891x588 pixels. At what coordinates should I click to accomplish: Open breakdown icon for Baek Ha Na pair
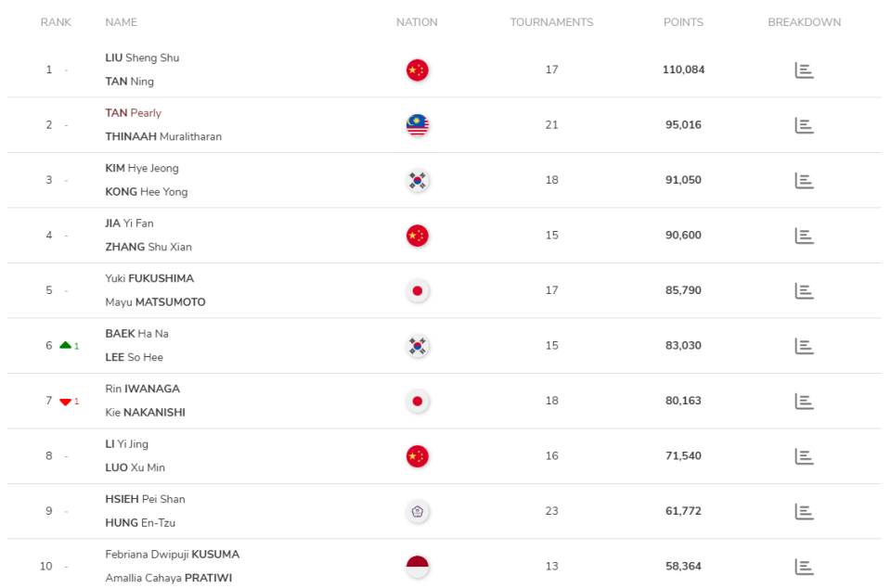coord(804,346)
